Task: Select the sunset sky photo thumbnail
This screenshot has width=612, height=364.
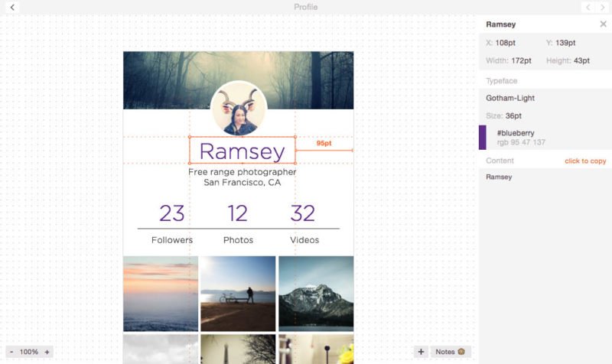Action: 161,293
